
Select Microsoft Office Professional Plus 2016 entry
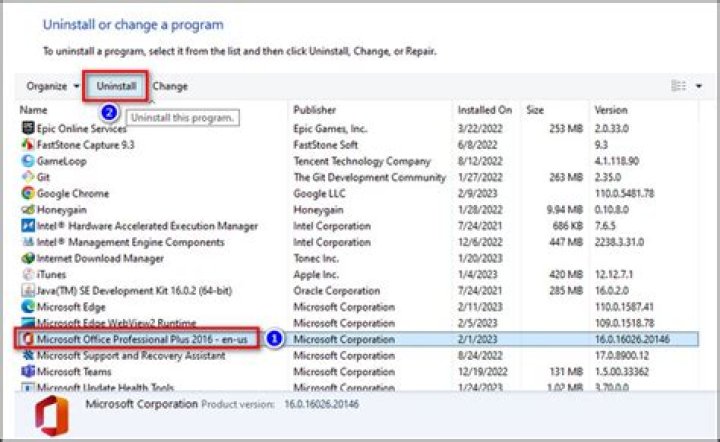pos(142,340)
